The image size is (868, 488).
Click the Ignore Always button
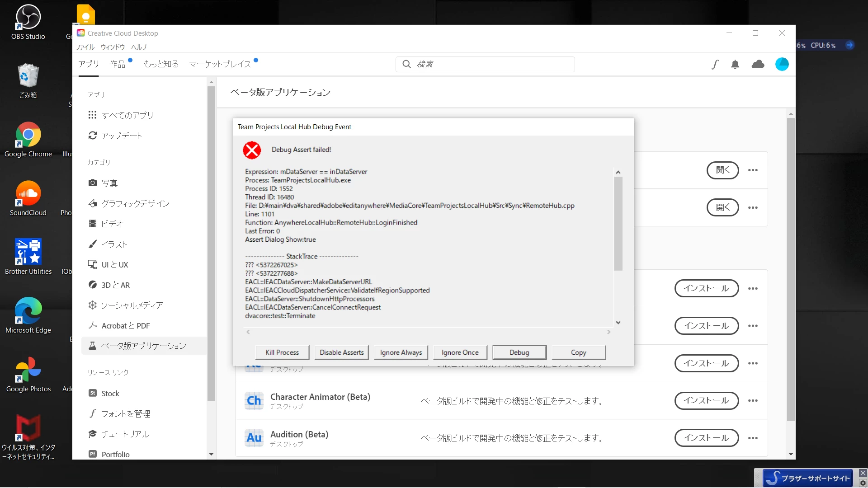click(x=401, y=352)
